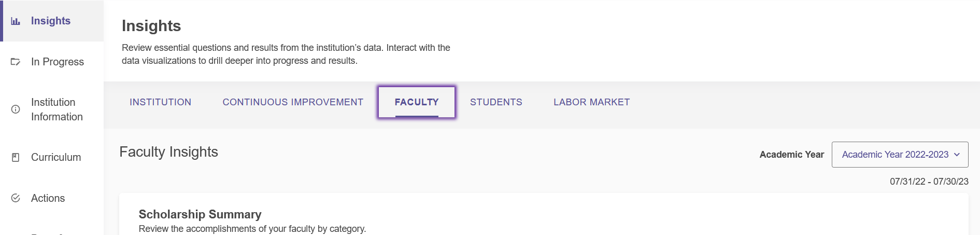The image size is (980, 235).
Task: Go to the STUDENTS tab
Action: [496, 102]
